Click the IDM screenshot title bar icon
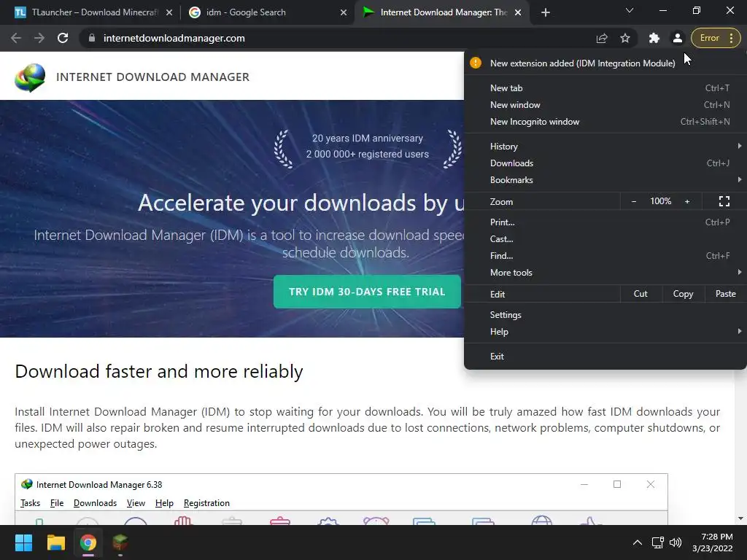Image resolution: width=747 pixels, height=560 pixels. pyautogui.click(x=27, y=484)
